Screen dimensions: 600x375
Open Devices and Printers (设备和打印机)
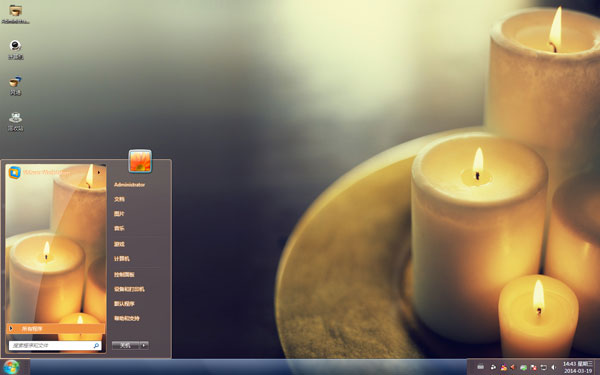click(x=129, y=289)
